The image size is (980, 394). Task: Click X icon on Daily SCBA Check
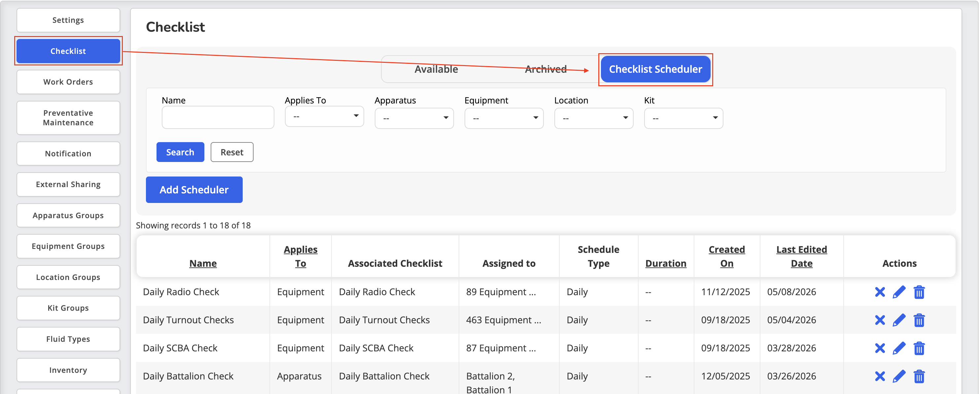(880, 348)
